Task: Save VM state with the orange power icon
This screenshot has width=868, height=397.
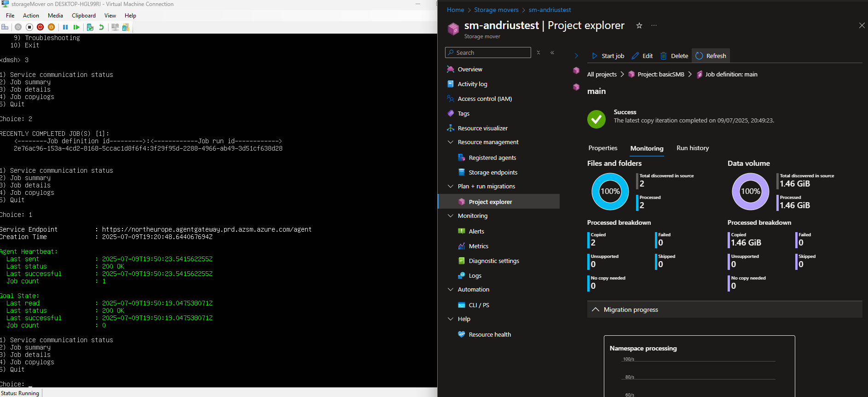Action: coord(52,27)
